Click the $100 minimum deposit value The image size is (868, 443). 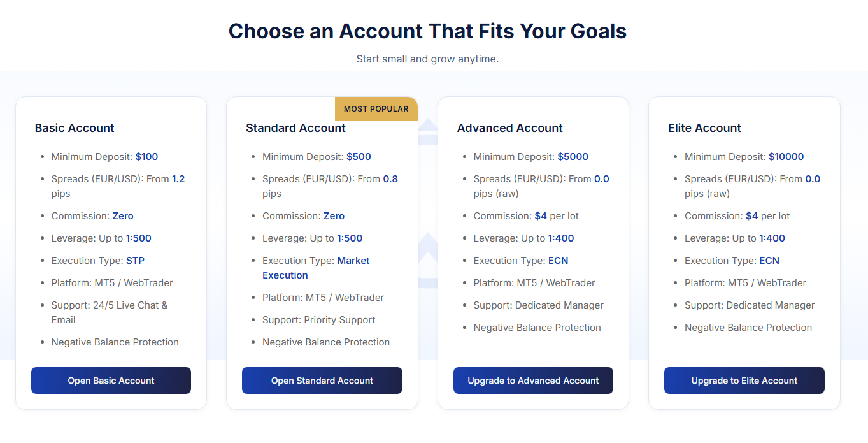(x=146, y=157)
